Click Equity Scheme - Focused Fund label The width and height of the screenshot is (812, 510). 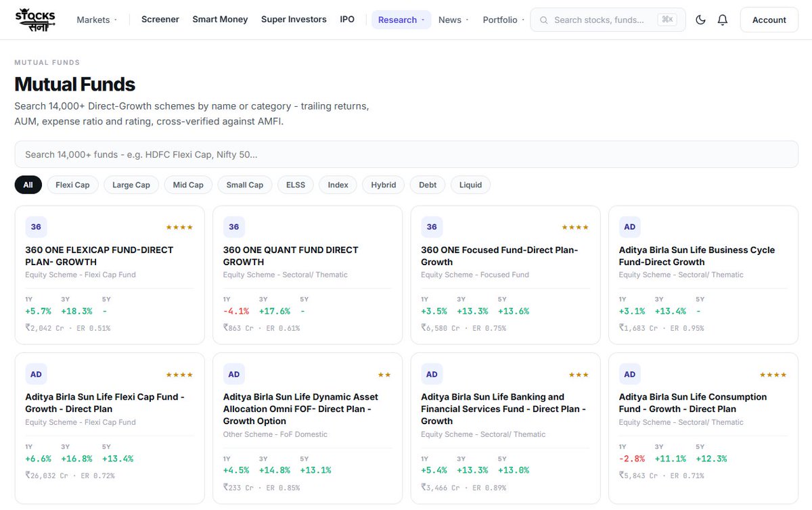[x=475, y=275]
